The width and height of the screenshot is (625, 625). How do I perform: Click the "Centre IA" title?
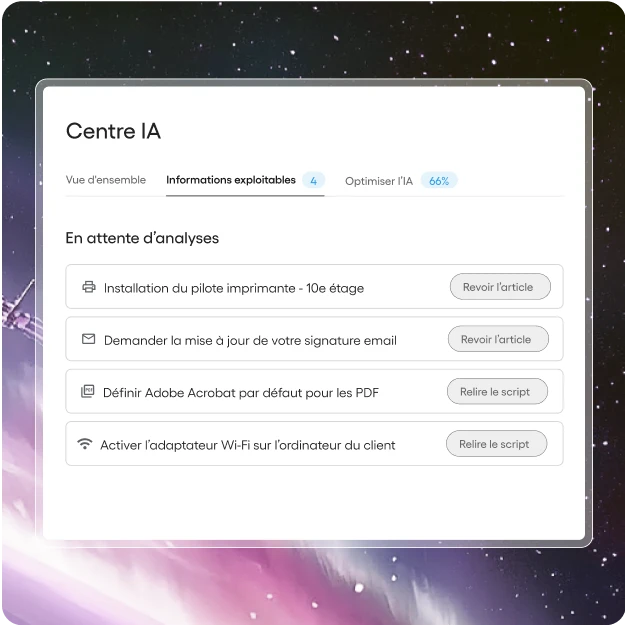pos(113,131)
